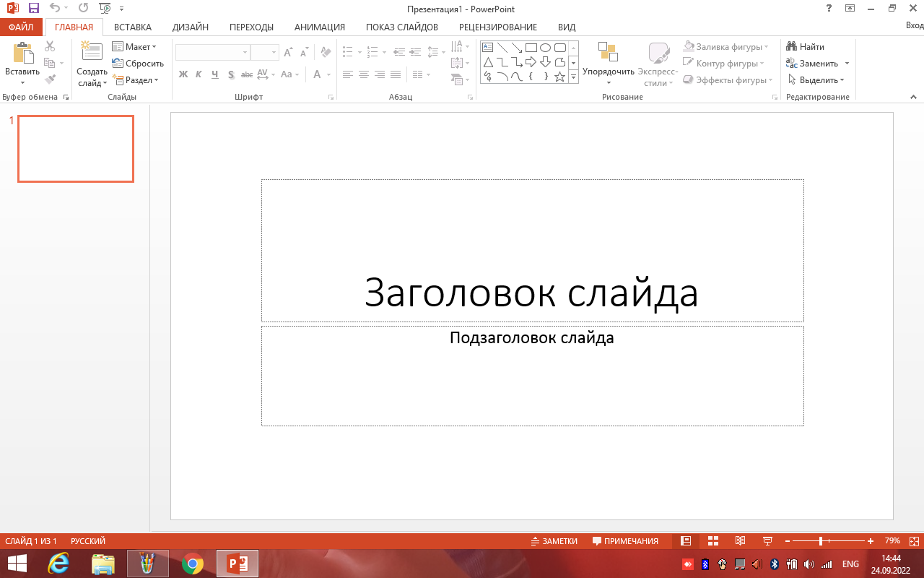Start slideshow from status bar icon
Image resolution: width=924 pixels, height=578 pixels.
click(x=767, y=541)
